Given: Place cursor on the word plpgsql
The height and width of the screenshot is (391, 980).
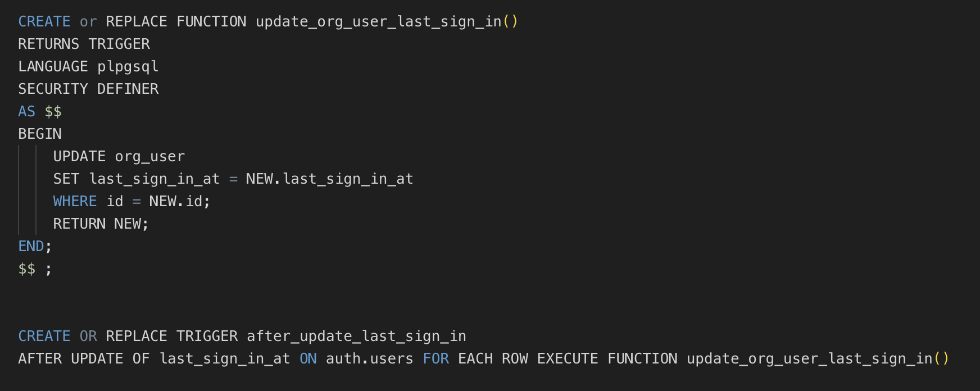Looking at the screenshot, I should [128, 67].
